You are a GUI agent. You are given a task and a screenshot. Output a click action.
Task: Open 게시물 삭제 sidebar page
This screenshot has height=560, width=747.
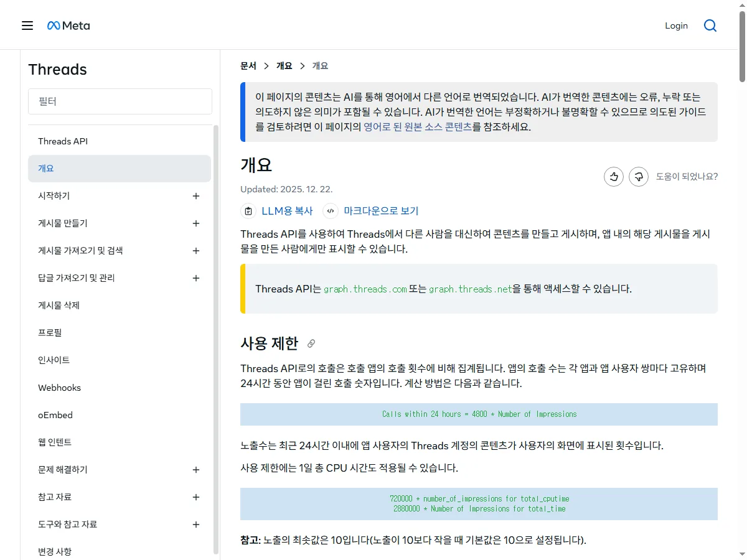pyautogui.click(x=120, y=306)
